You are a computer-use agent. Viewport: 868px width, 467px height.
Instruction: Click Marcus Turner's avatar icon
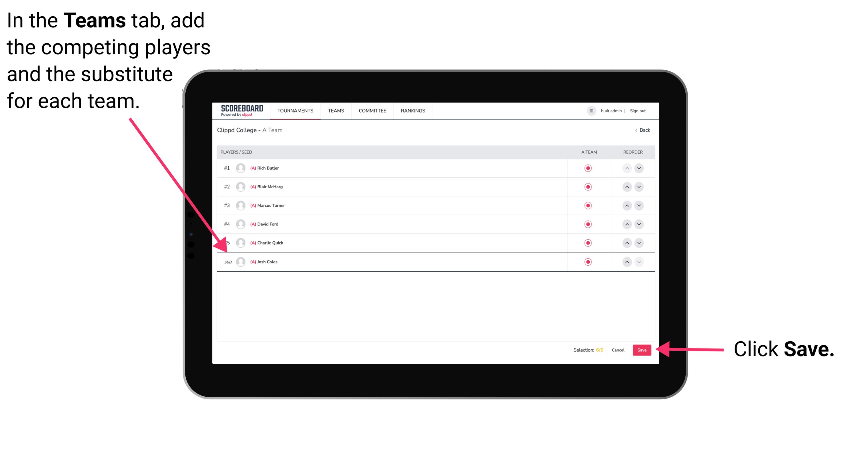coord(241,205)
